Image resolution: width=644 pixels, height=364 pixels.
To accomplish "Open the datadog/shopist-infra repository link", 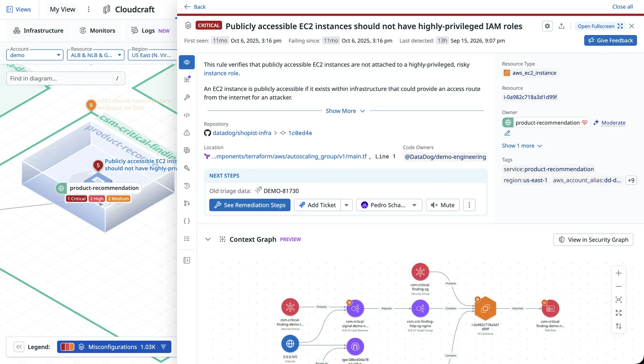I will click(x=242, y=133).
